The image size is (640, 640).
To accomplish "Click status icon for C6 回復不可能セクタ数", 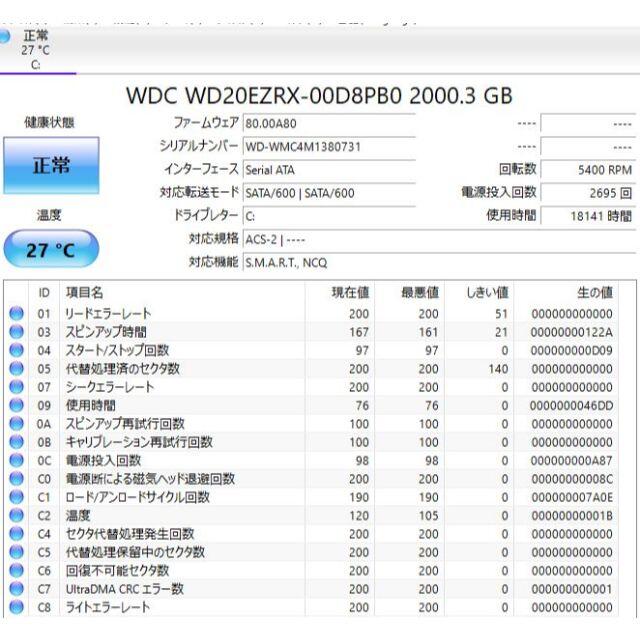I will (17, 571).
